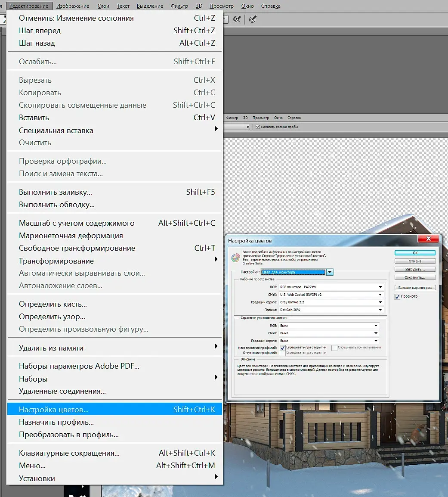This screenshot has height=497, width=448.
Task: Click Больше параметров button
Action: [415, 288]
